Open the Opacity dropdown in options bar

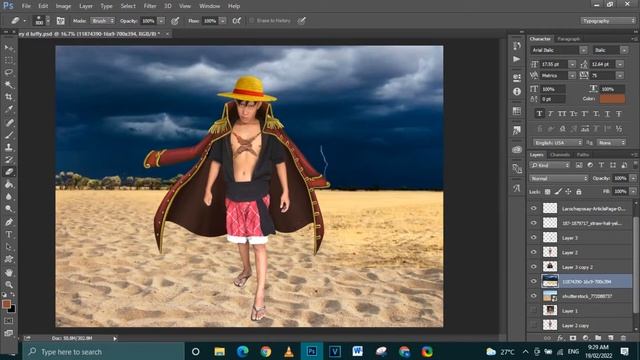coord(162,21)
